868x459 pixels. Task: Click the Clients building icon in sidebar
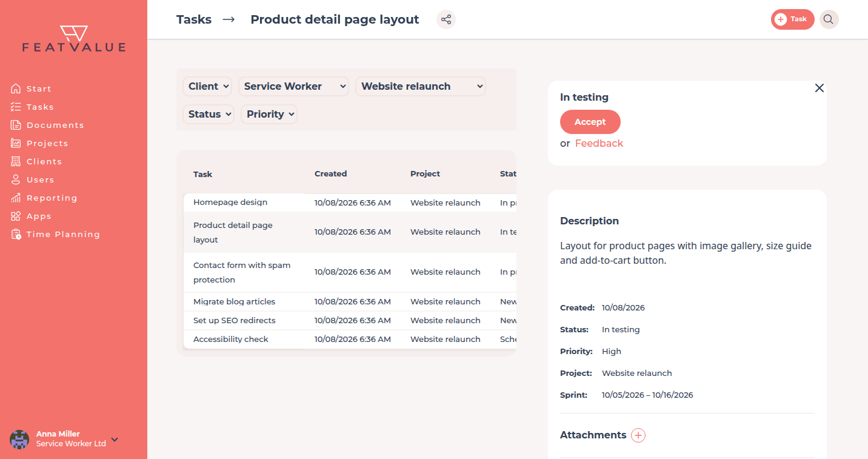16,161
